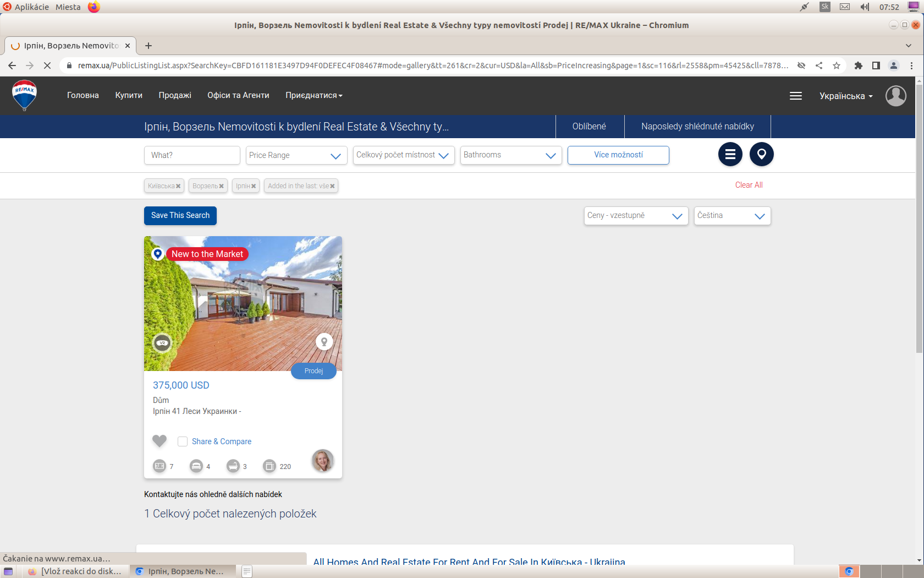The image size is (924, 578).
Task: Remove the Ворзель filter tag
Action: click(221, 187)
